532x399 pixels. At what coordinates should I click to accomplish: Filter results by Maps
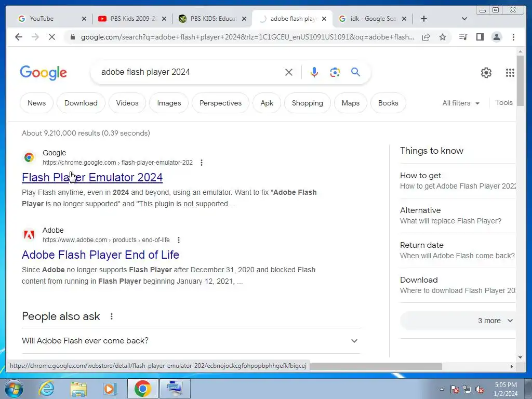[x=351, y=103]
